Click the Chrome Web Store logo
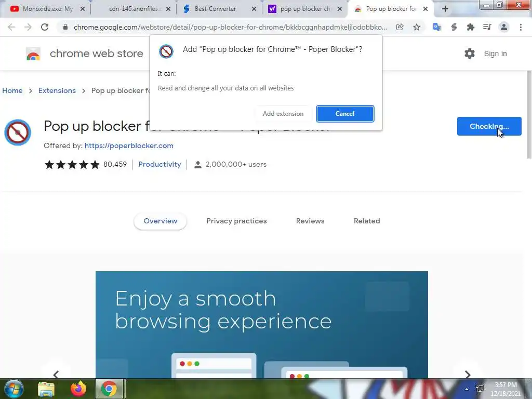532x399 pixels. tap(85, 54)
